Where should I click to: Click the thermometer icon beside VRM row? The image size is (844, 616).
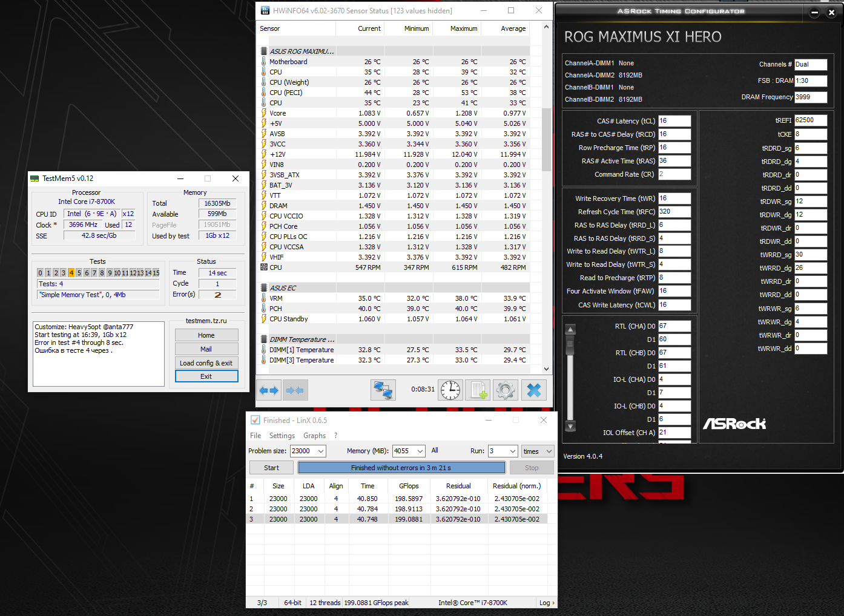click(264, 298)
